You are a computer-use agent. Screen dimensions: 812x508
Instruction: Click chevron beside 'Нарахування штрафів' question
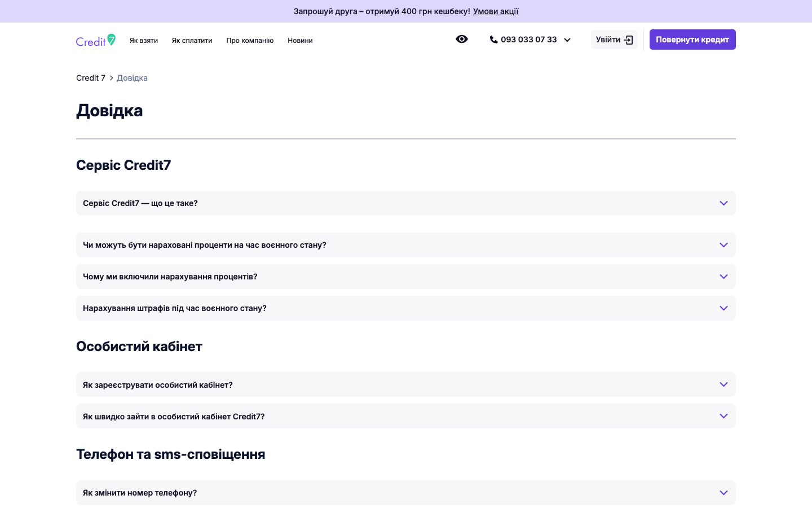(723, 308)
